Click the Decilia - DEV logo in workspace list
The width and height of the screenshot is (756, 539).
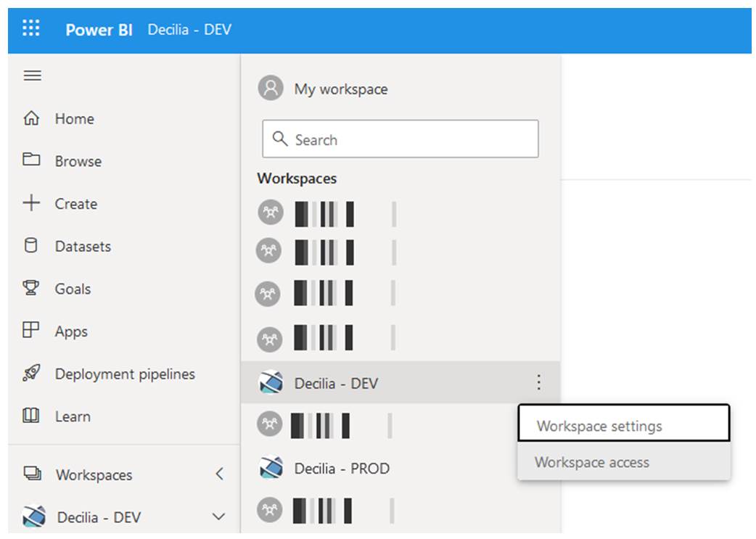(x=271, y=382)
